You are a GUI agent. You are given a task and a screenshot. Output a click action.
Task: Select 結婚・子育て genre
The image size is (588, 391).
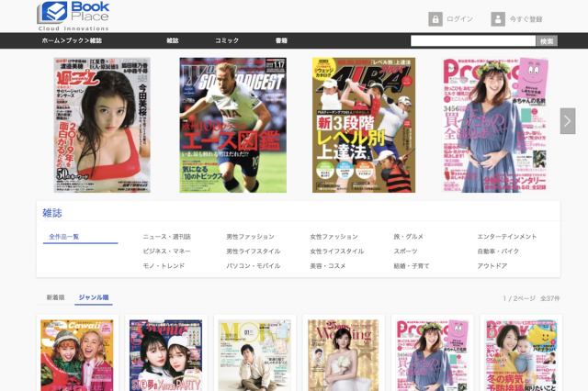click(412, 266)
